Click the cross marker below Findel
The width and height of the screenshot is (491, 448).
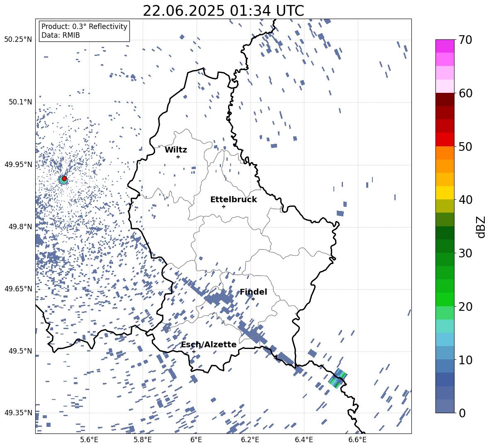point(253,299)
